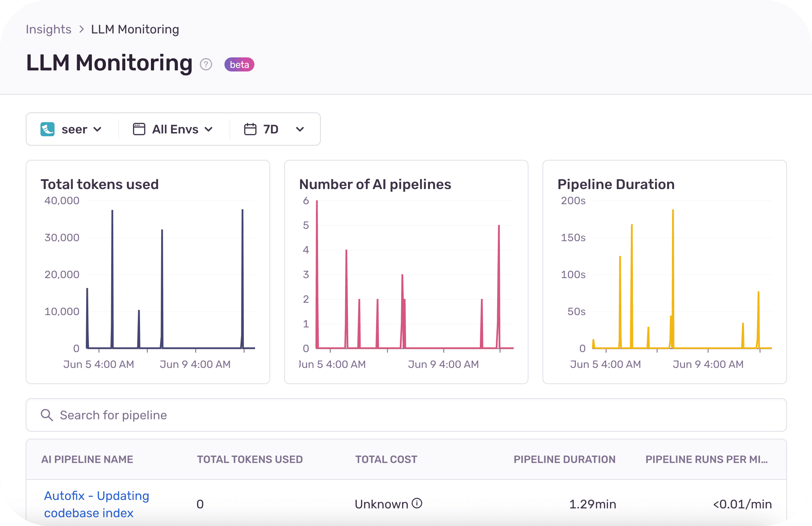The image size is (812, 526).
Task: Sort by Pipeline Runs Per Mi... column
Action: (x=707, y=459)
